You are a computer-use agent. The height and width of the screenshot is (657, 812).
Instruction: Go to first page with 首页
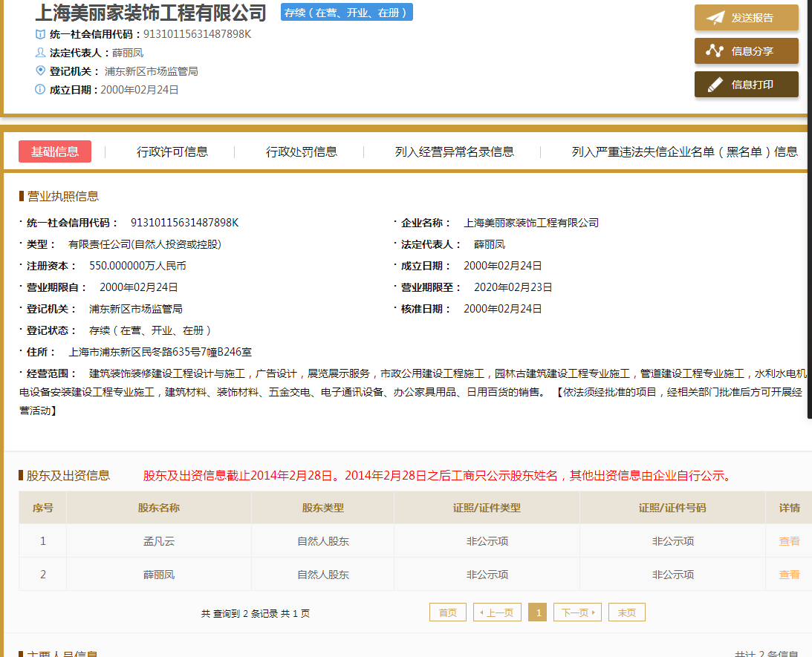tap(448, 612)
